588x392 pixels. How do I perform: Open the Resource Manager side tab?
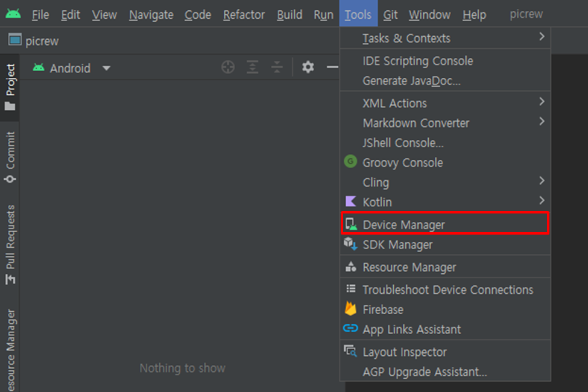[10, 350]
